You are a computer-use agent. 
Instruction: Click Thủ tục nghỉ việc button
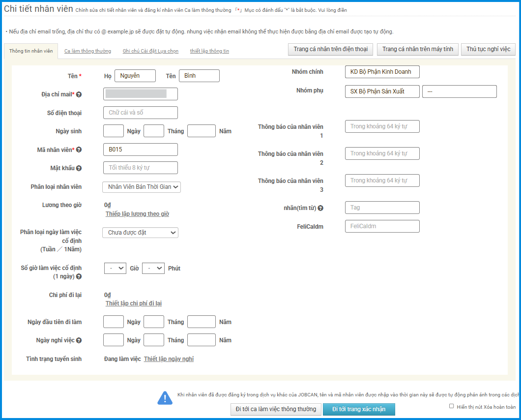pyautogui.click(x=488, y=49)
